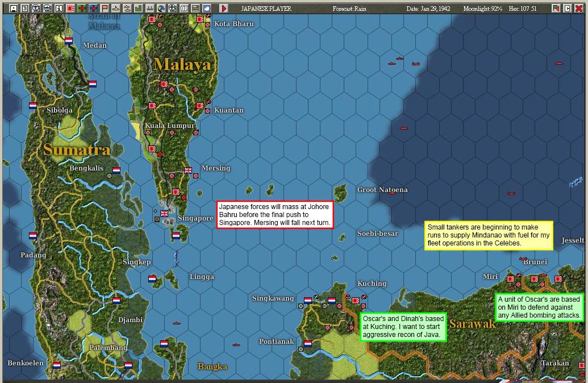The image size is (588, 383).
Task: Click the 'Sarawak' region label
Action: point(473,324)
